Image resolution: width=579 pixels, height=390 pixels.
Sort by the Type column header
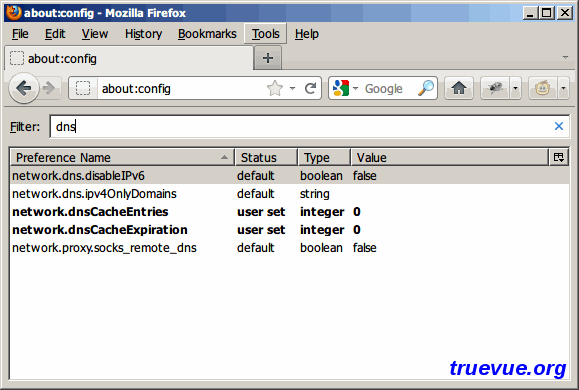(x=324, y=158)
